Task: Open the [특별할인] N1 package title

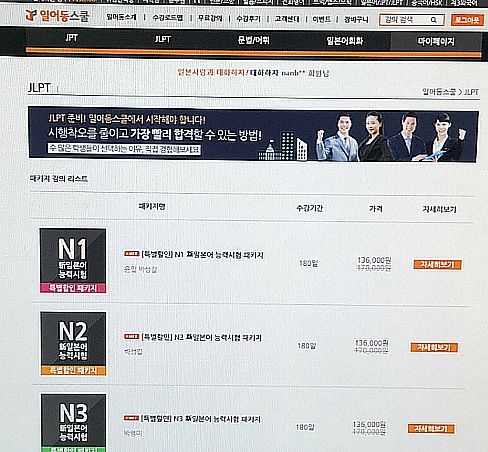Action: (x=203, y=255)
